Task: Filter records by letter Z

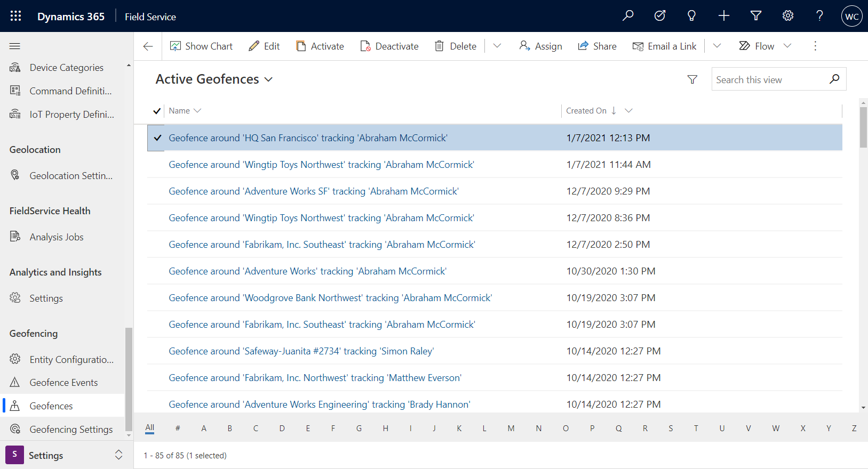Action: pos(854,428)
